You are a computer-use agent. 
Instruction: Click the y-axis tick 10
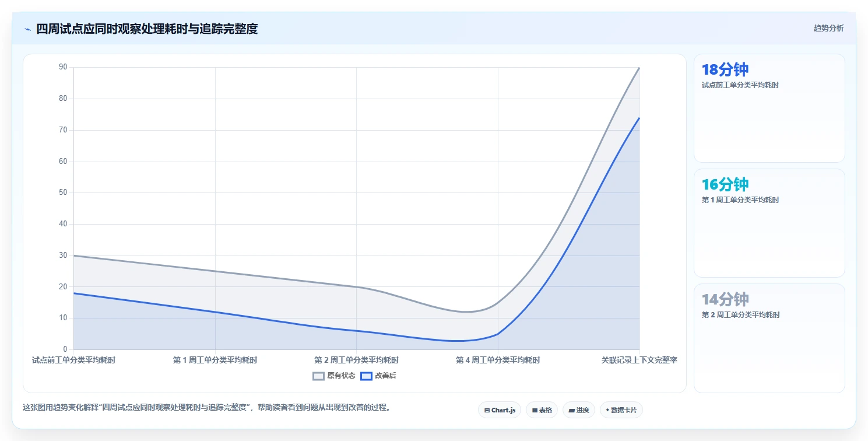click(63, 318)
